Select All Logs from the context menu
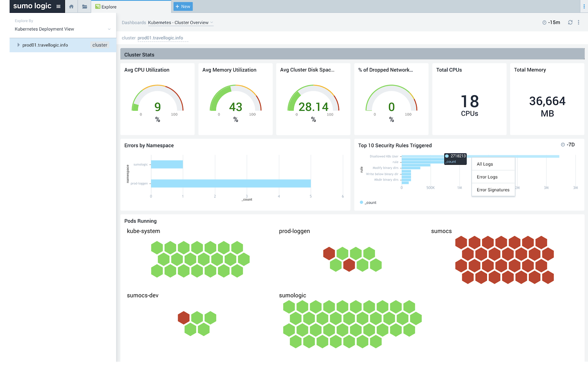Screen dimensions: 588x373 [x=493, y=164]
